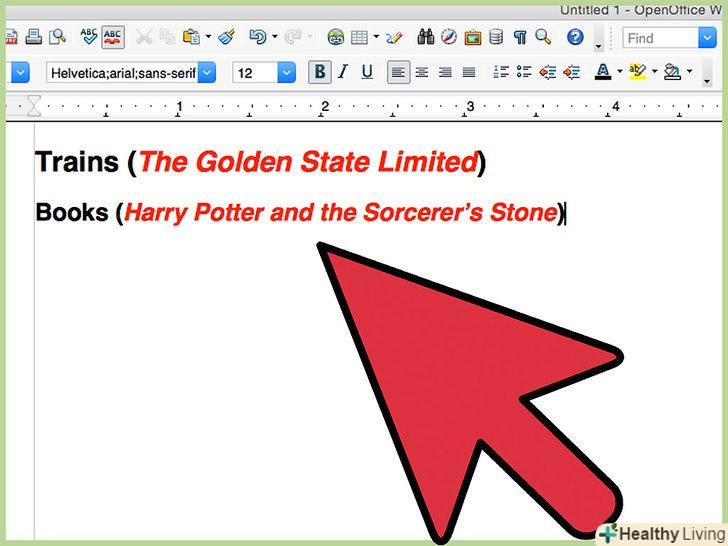Open the Table size dropdown arrow
Image resolution: width=728 pixels, height=546 pixels.
[x=376, y=36]
